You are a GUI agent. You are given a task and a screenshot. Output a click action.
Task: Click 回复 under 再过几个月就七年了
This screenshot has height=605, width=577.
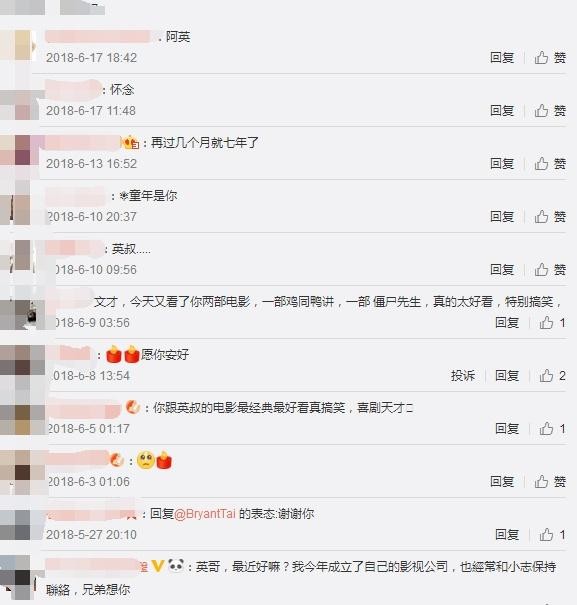click(x=502, y=164)
